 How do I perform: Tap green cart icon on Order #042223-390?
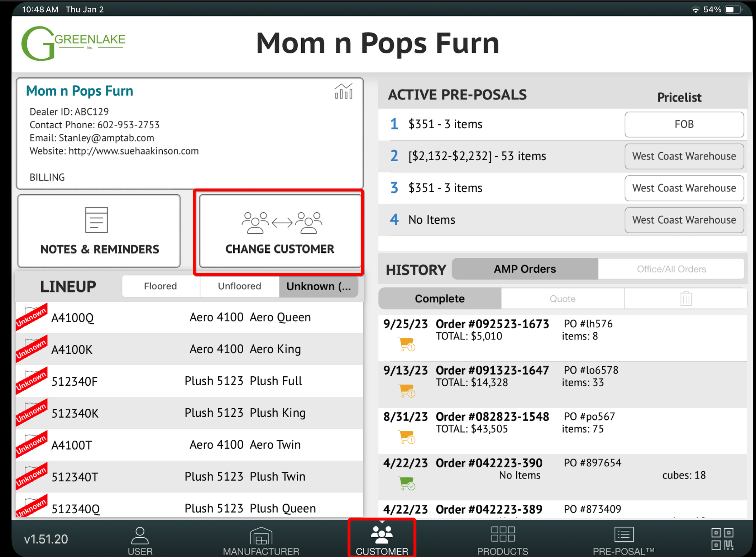[407, 483]
